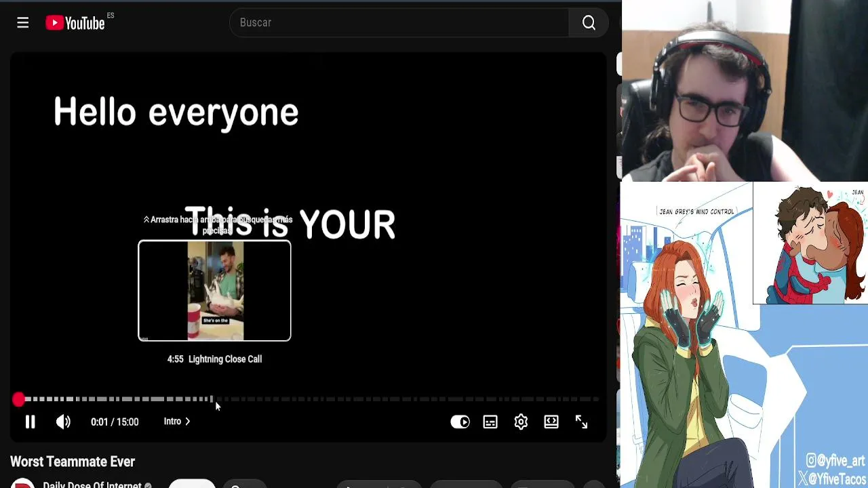
Task: Expand the Intro chapter list
Action: point(177,422)
